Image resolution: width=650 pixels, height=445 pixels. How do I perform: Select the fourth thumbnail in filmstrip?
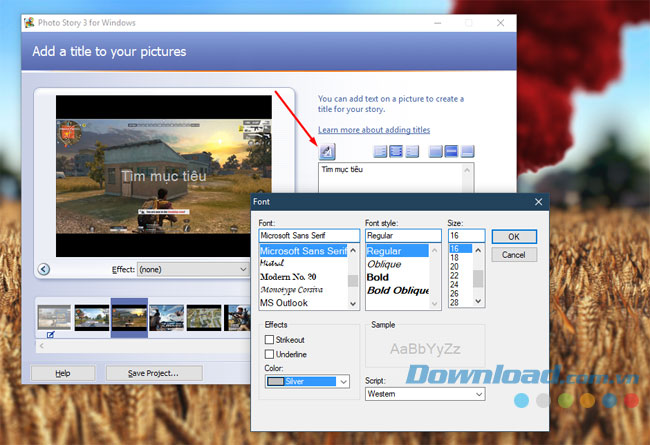[166, 318]
